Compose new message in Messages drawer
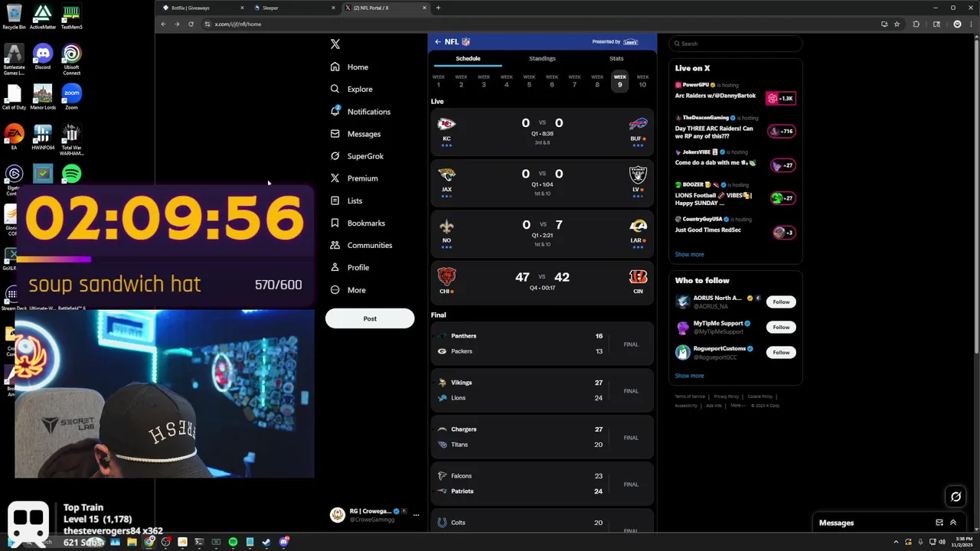The image size is (980, 551). 939,523
